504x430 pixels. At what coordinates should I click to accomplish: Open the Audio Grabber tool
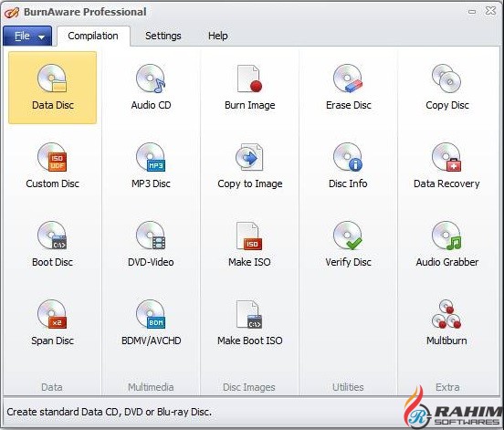(x=447, y=245)
